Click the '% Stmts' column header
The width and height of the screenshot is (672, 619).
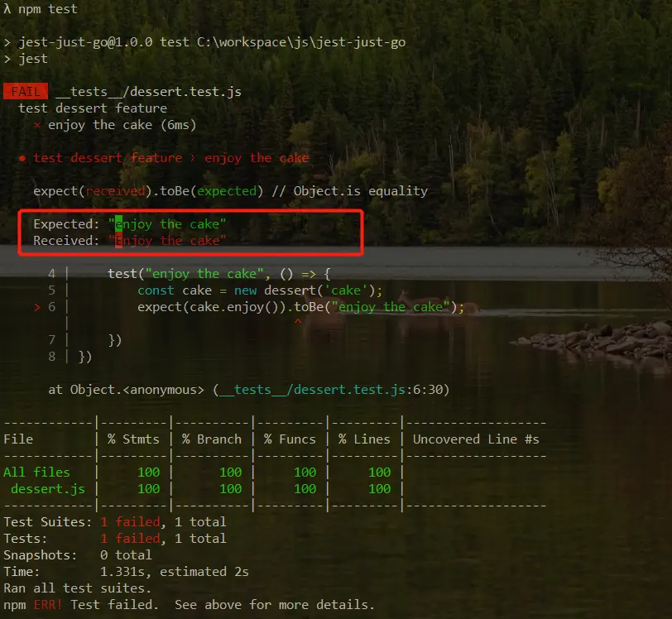133,439
